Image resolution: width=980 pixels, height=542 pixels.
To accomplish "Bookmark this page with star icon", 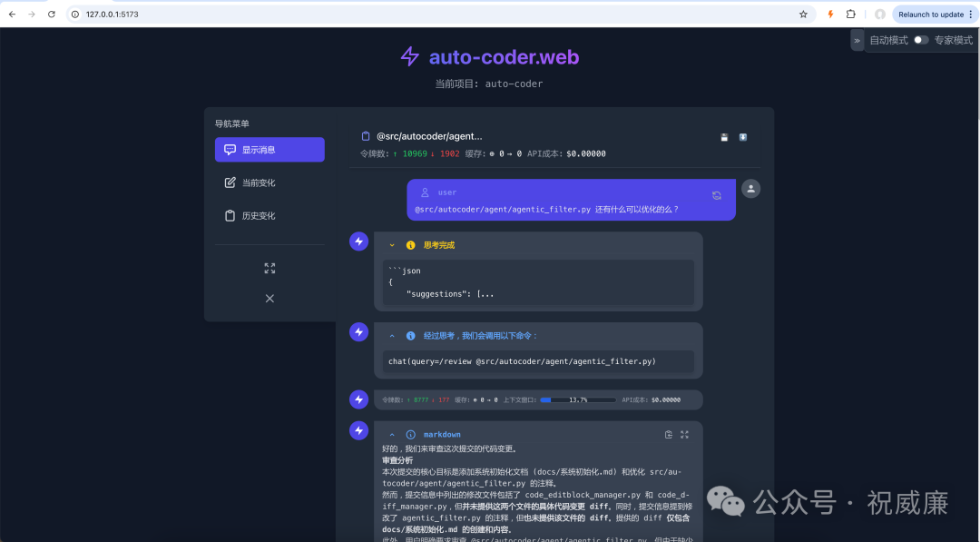I will tap(803, 15).
